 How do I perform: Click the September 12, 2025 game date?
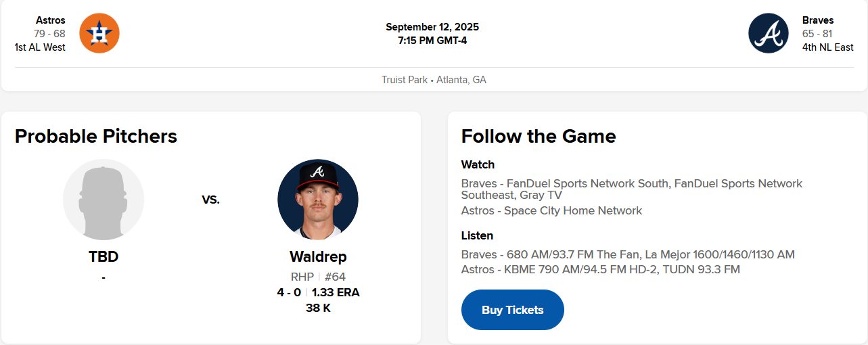click(x=432, y=27)
